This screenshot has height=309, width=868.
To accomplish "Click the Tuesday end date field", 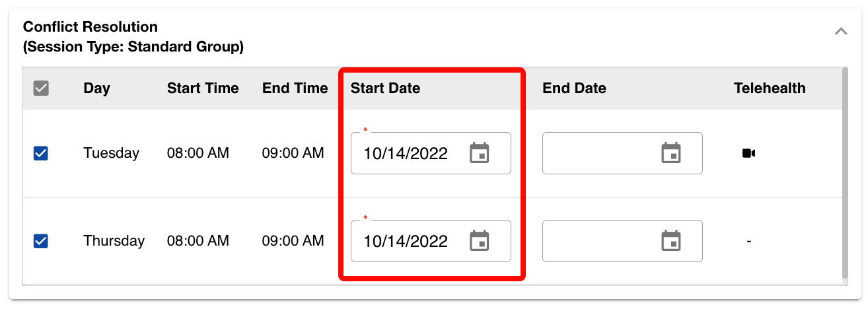I will (598, 153).
